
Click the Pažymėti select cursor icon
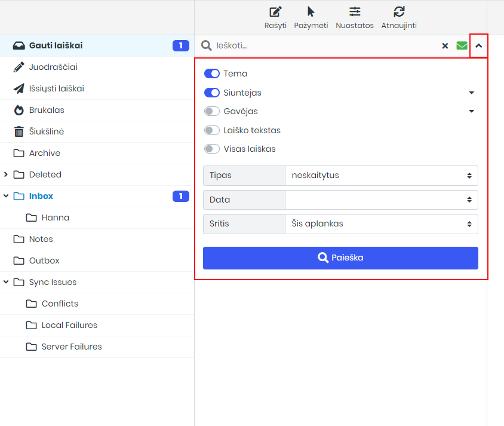[311, 12]
